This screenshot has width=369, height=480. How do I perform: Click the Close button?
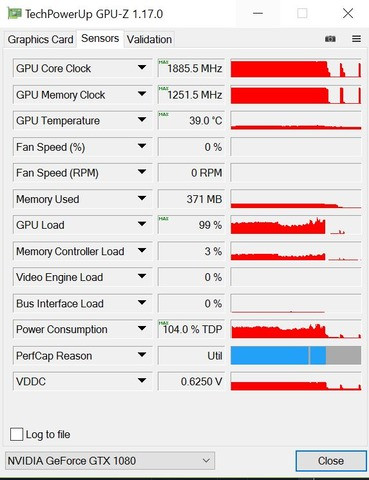(331, 461)
